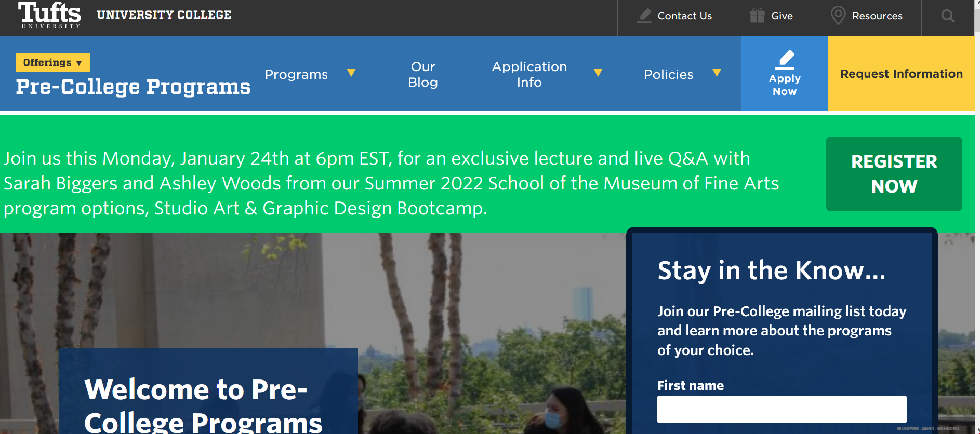980x434 pixels.
Task: Click the Pre-College Programs heading link
Action: (133, 87)
